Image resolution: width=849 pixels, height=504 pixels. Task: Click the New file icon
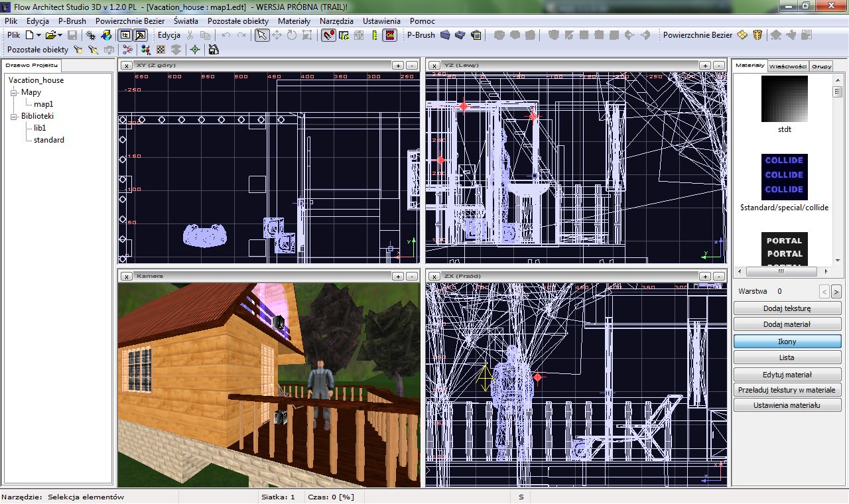29,35
